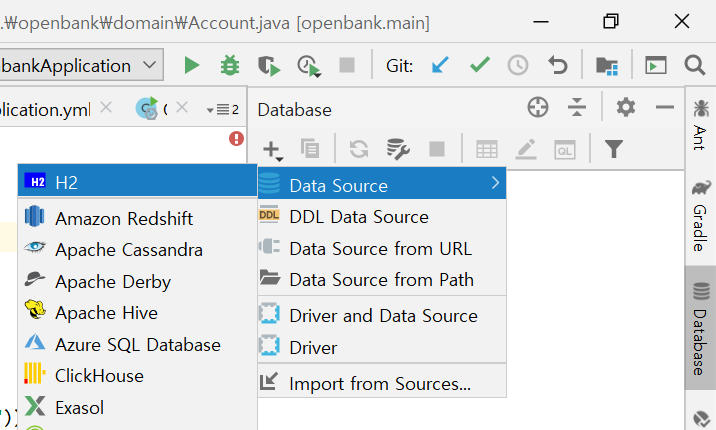Viewport: 716px width, 430px height.
Task: Toggle the Database side tab
Action: click(700, 328)
